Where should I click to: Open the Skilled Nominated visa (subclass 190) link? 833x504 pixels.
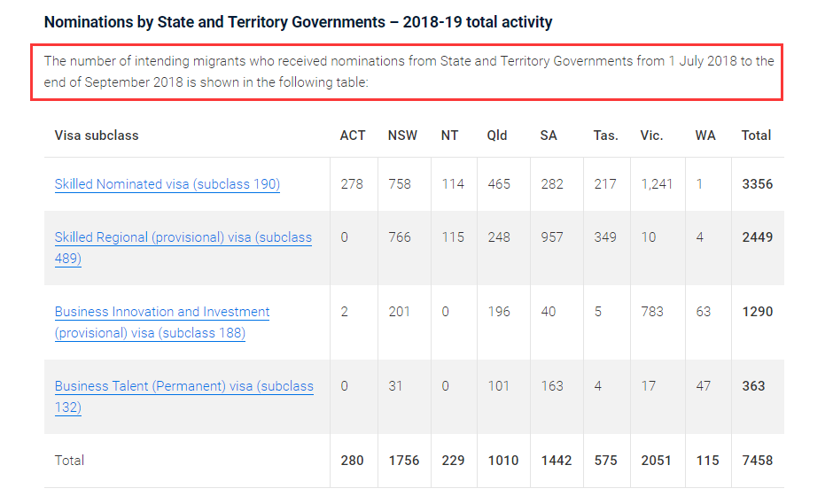point(167,184)
